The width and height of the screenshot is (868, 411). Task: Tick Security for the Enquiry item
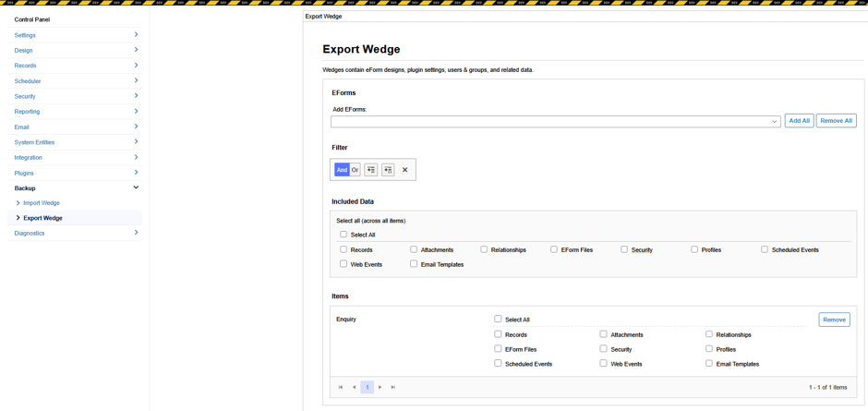tap(603, 349)
